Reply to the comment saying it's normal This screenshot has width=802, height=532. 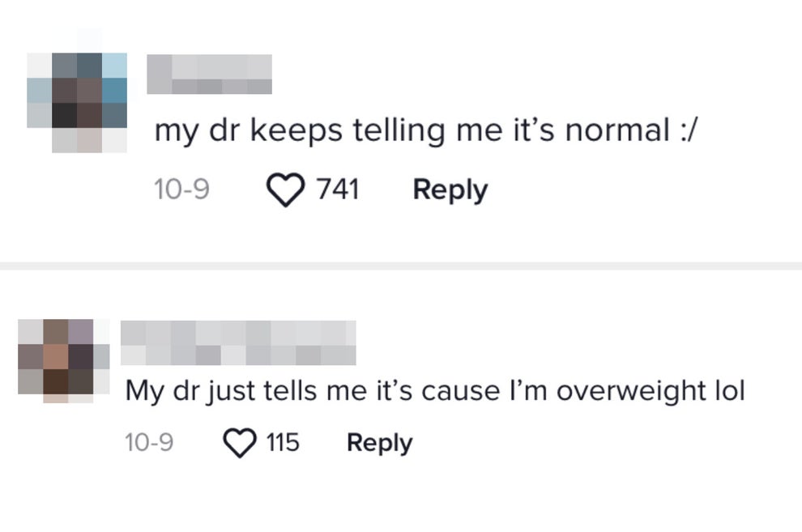(x=450, y=189)
